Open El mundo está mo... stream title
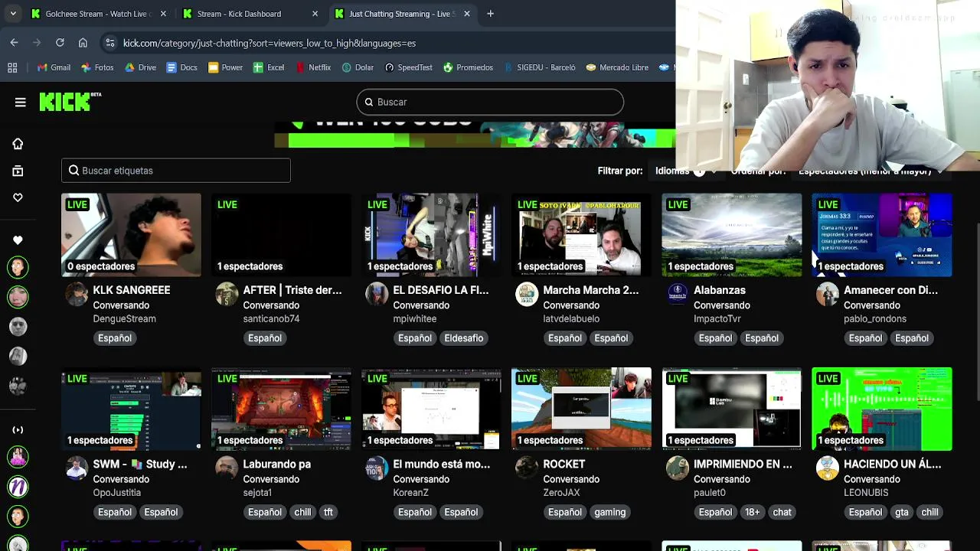This screenshot has height=551, width=980. (x=442, y=464)
